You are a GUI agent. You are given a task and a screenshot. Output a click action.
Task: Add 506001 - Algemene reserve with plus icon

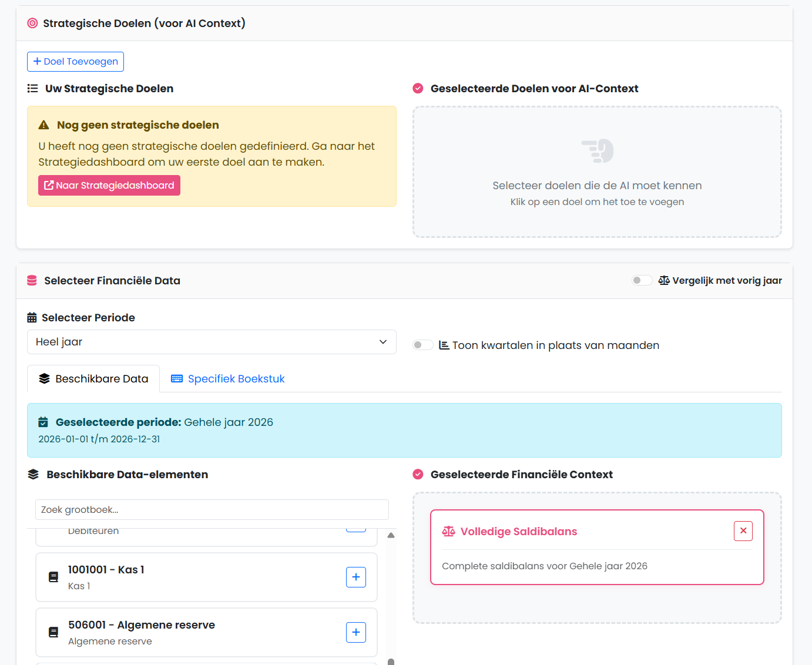[x=355, y=632]
